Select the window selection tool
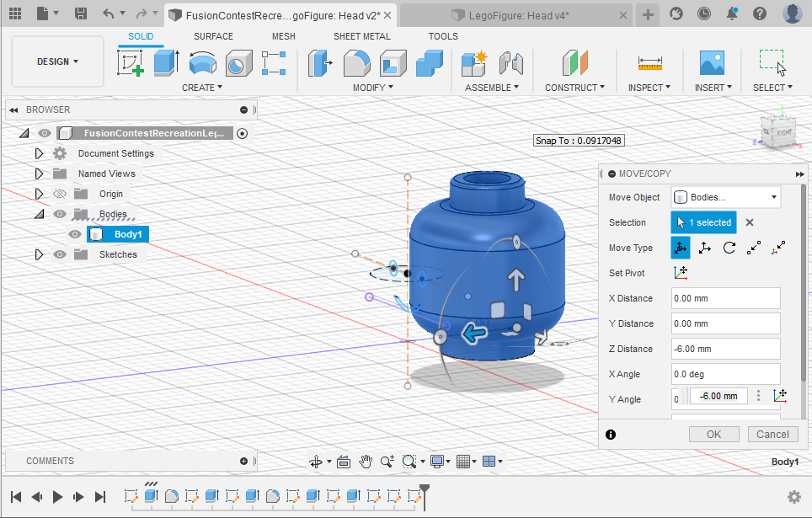 772,63
